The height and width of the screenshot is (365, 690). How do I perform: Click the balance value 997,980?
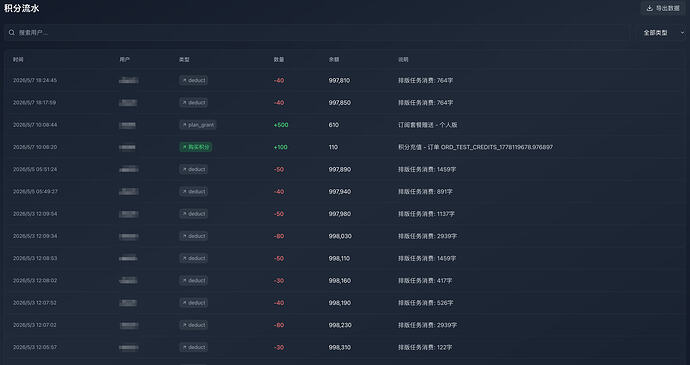pyautogui.click(x=340, y=214)
